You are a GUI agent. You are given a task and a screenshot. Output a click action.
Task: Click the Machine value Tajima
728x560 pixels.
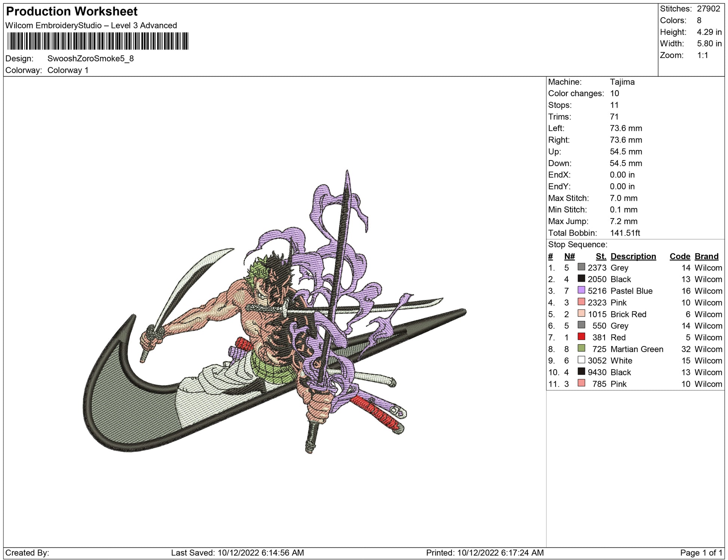tap(622, 82)
